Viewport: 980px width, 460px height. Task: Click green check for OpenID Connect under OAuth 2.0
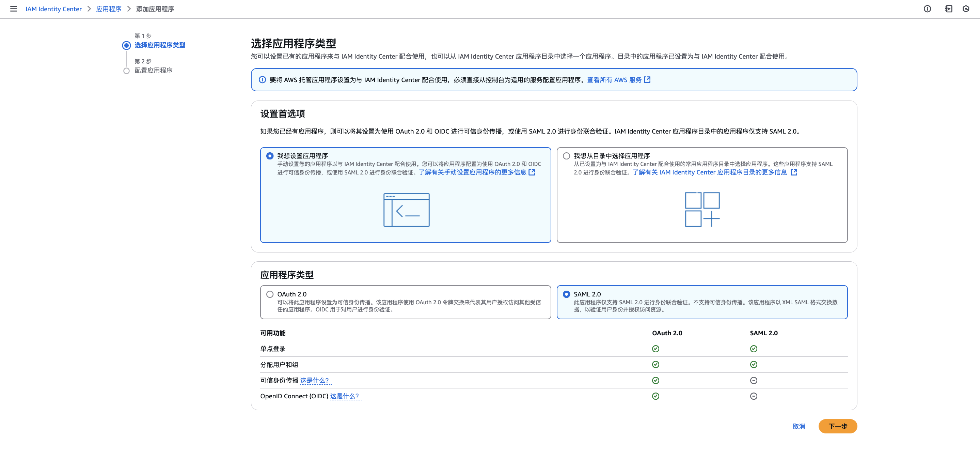click(655, 396)
